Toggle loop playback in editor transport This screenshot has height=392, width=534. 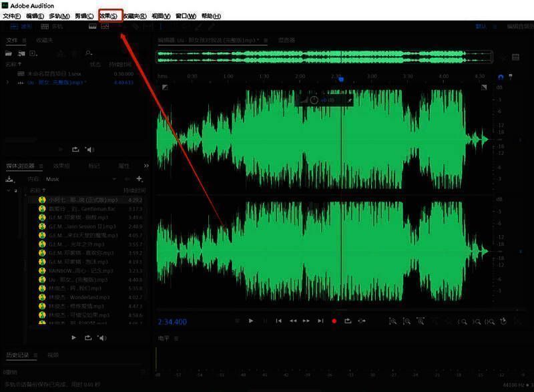pyautogui.click(x=348, y=321)
